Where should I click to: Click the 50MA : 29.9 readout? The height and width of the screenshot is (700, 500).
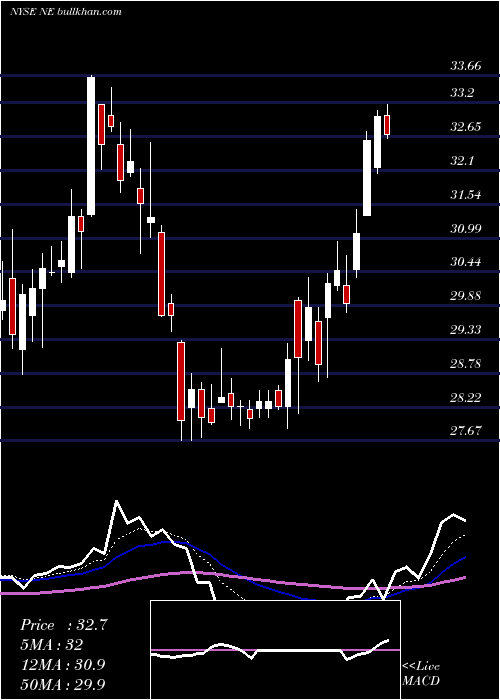point(62,684)
